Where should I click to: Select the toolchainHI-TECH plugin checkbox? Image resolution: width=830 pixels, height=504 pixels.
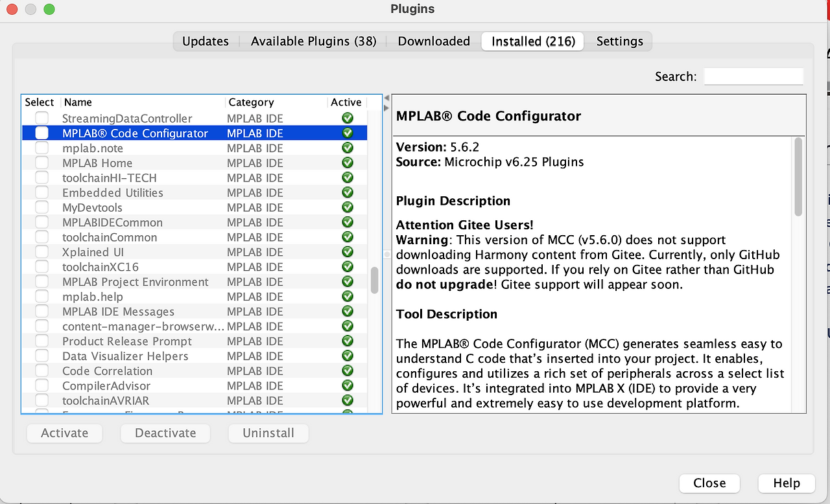(41, 178)
